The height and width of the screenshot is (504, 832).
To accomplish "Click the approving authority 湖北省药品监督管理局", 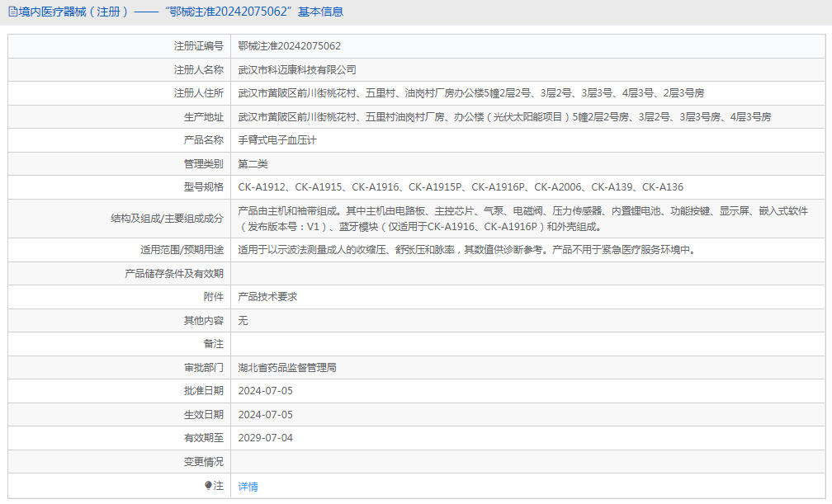I will pos(287,368).
